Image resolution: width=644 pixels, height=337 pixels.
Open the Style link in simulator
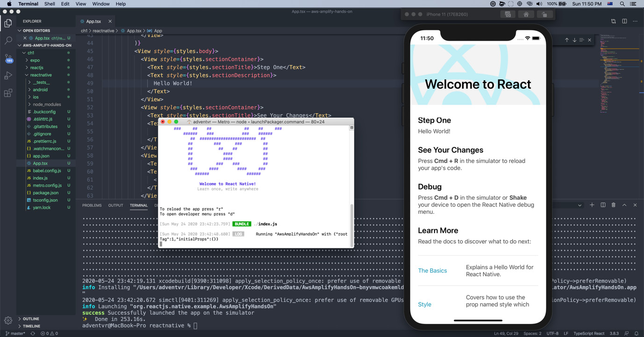point(424,304)
